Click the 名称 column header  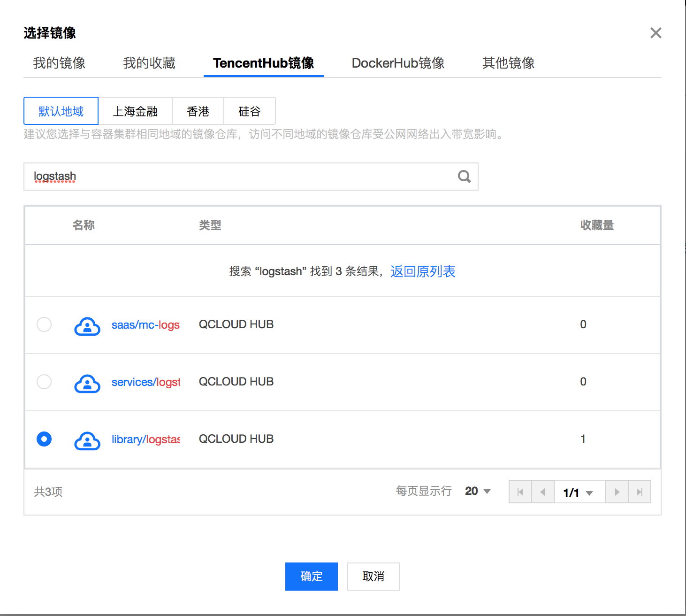tap(84, 225)
